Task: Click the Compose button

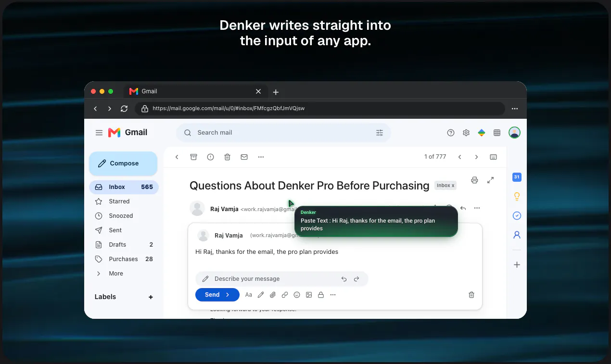Action: [x=123, y=163]
